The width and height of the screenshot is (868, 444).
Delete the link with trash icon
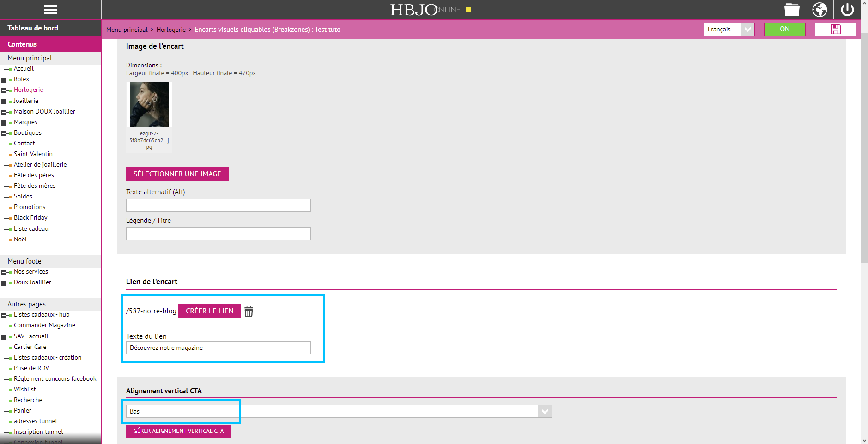tap(248, 311)
